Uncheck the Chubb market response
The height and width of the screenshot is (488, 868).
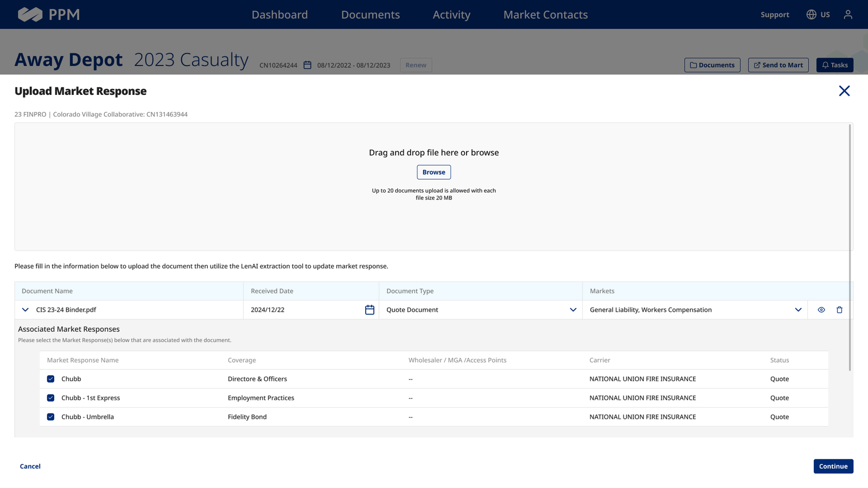[50, 379]
